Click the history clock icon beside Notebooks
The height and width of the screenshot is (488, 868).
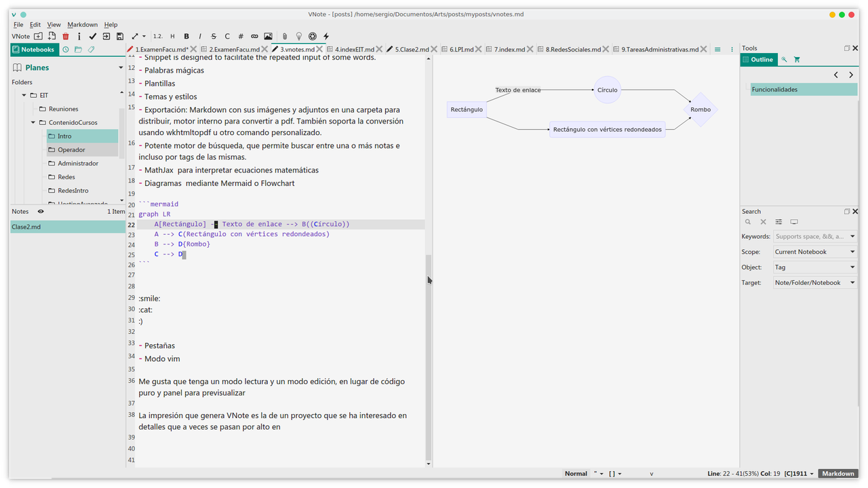66,50
